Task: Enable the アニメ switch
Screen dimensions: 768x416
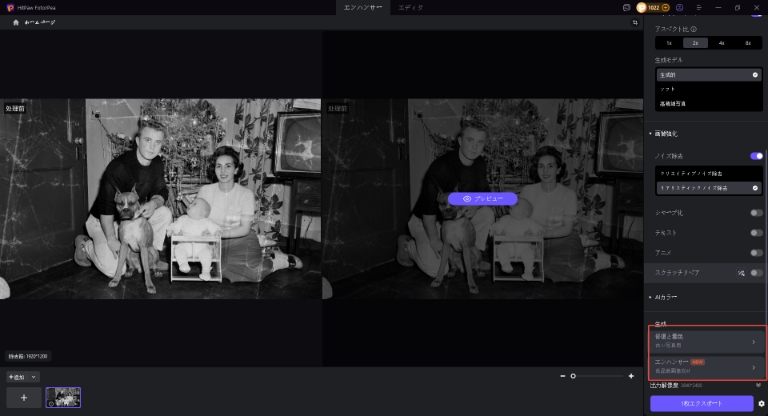Action: pos(756,253)
